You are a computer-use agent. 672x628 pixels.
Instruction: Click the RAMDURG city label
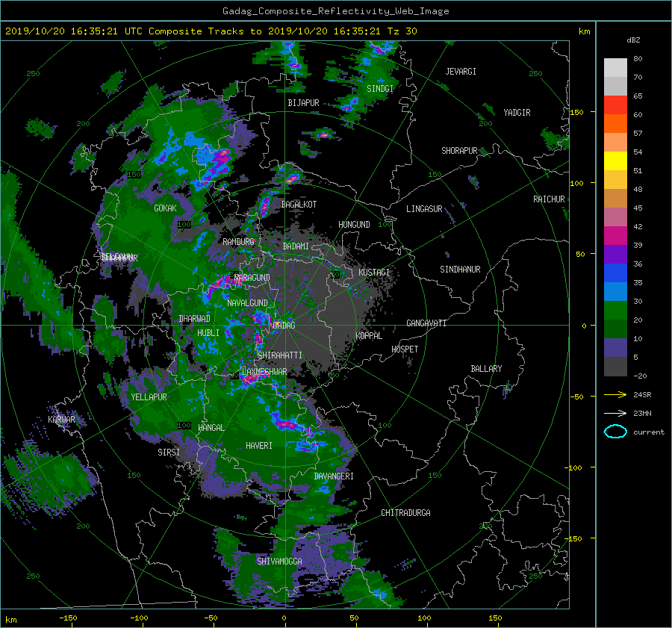coord(239,242)
